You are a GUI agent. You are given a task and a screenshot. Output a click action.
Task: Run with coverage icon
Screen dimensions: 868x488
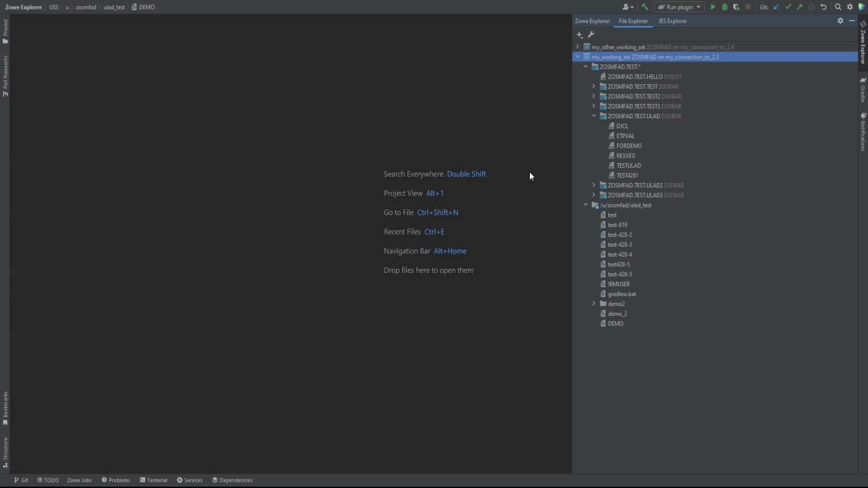coord(736,7)
